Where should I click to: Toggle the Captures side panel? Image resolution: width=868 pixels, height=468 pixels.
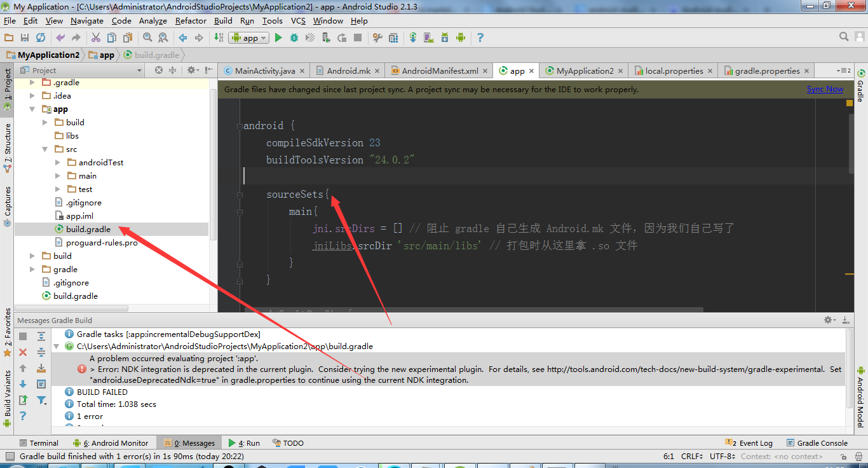coord(8,206)
